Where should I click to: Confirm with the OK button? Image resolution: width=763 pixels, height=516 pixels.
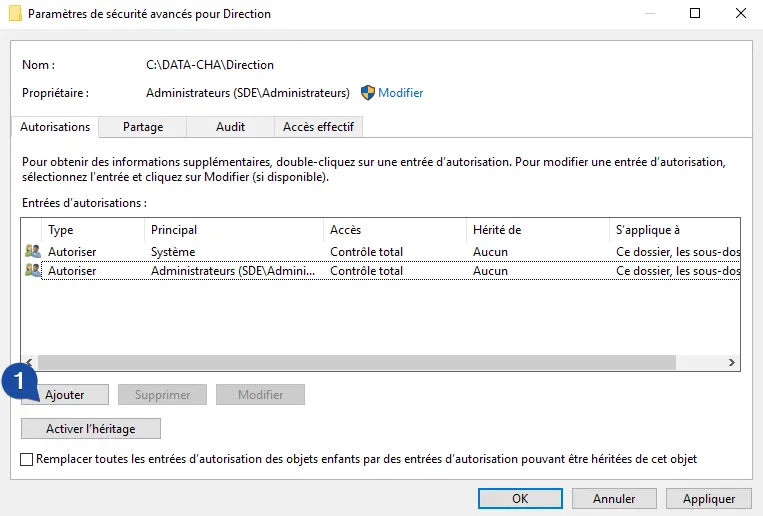click(x=520, y=498)
